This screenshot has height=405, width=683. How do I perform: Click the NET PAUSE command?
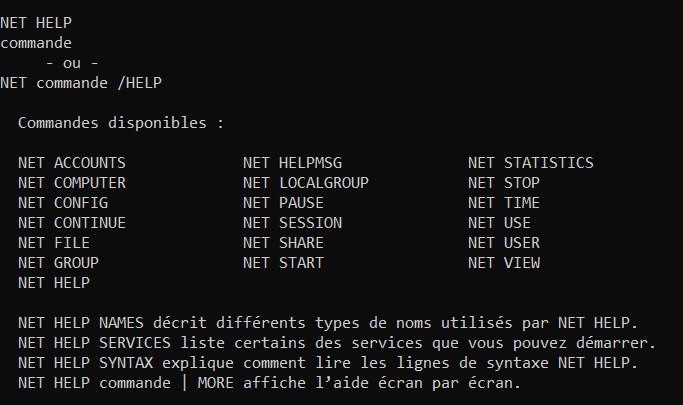(x=283, y=203)
